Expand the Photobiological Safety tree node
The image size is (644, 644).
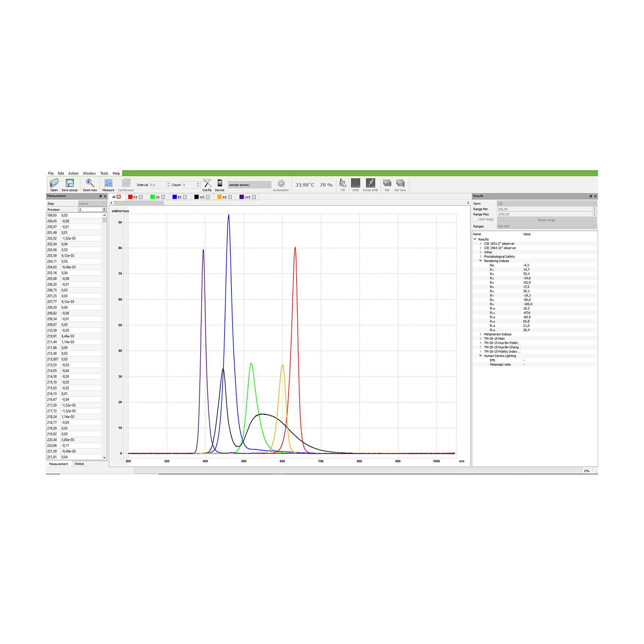pos(481,256)
